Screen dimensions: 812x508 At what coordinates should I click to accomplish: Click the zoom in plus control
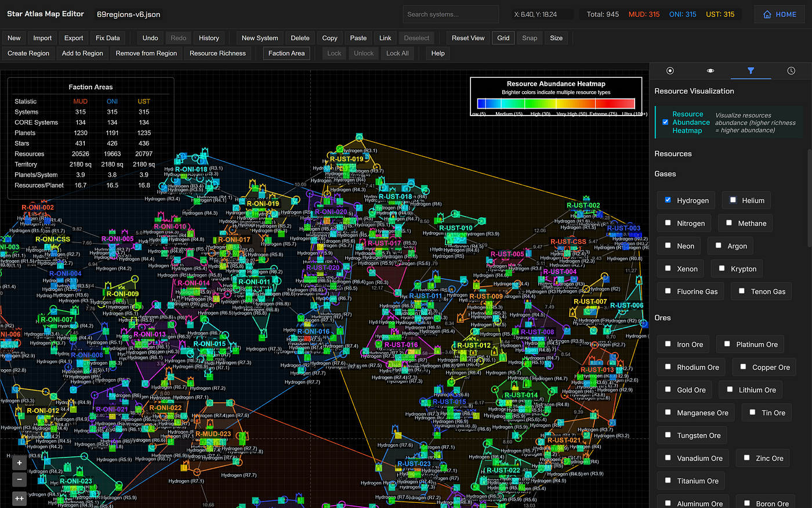tap(19, 462)
